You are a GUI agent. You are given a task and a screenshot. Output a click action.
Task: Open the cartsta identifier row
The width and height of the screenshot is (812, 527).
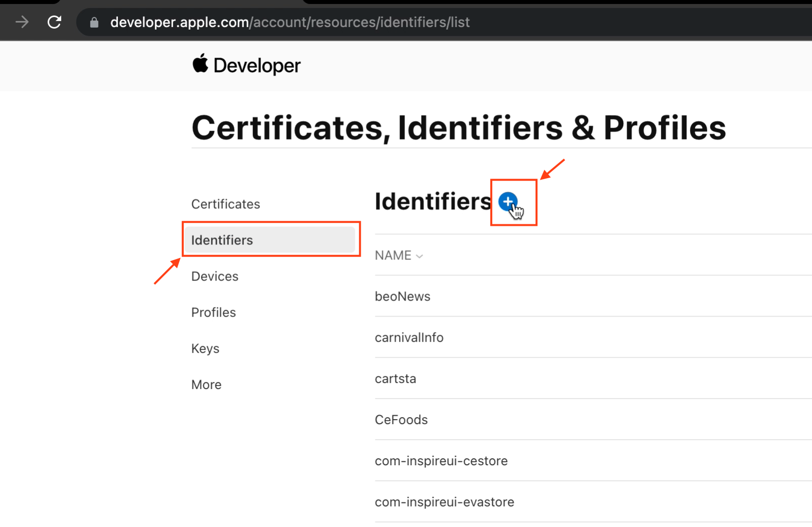click(593, 378)
